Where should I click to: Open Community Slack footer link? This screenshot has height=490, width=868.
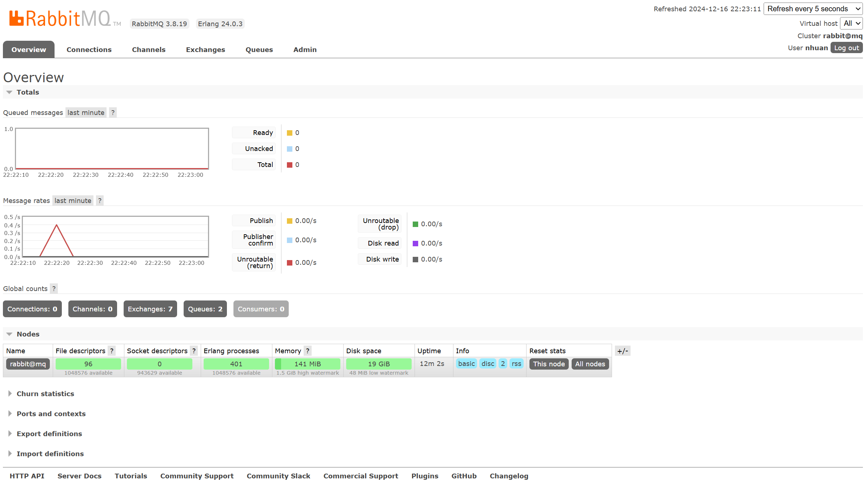click(279, 476)
